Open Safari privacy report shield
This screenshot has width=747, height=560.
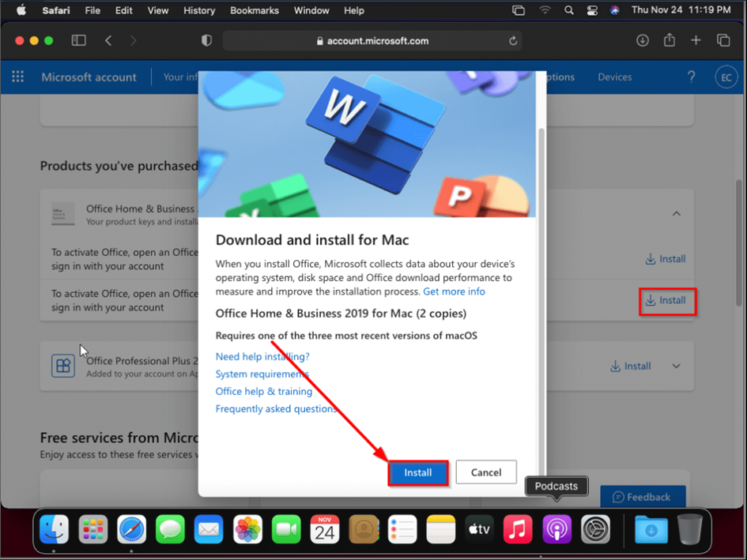(x=206, y=40)
